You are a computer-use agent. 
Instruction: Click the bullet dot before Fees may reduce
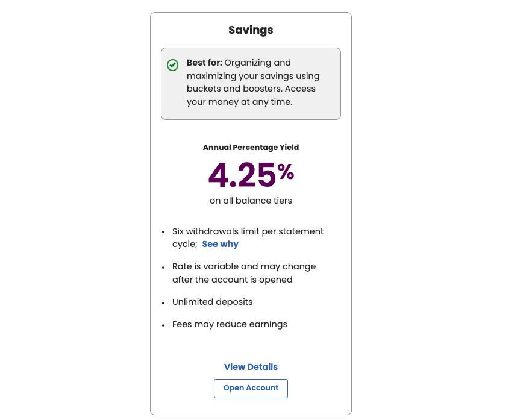pyautogui.click(x=163, y=325)
